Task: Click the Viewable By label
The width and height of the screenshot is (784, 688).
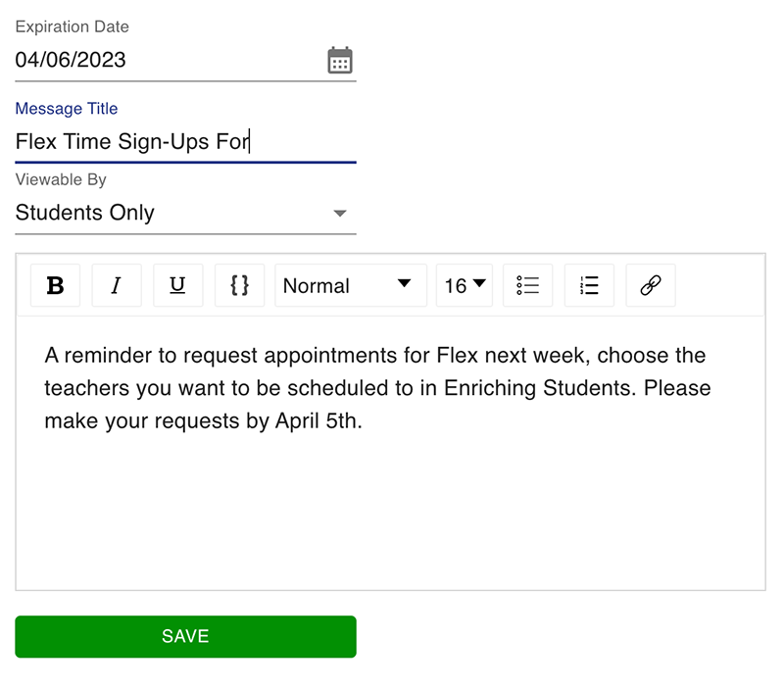Action: (61, 179)
